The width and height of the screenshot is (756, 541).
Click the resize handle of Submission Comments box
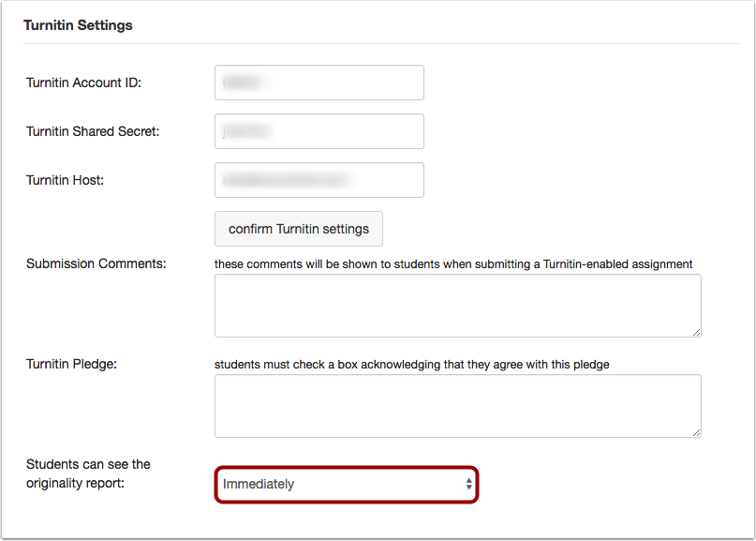click(x=698, y=331)
